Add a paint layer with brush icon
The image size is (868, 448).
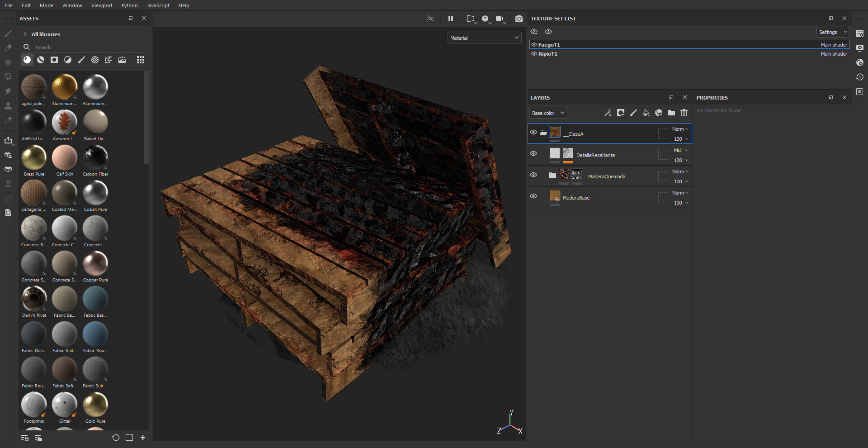point(633,113)
